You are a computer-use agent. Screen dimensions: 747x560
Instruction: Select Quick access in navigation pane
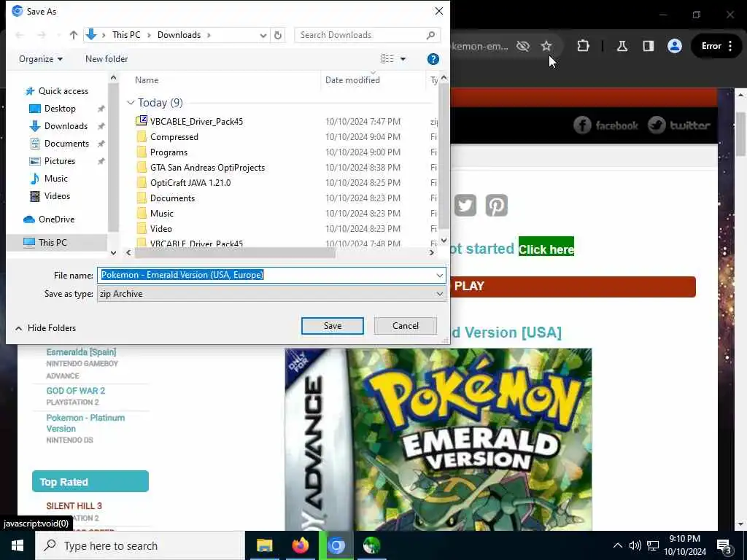click(57, 91)
